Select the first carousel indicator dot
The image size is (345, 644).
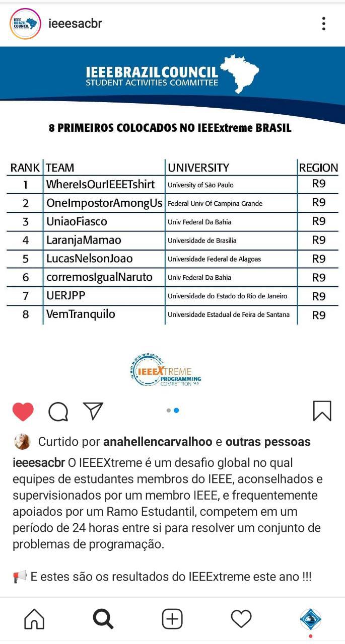[x=169, y=411]
